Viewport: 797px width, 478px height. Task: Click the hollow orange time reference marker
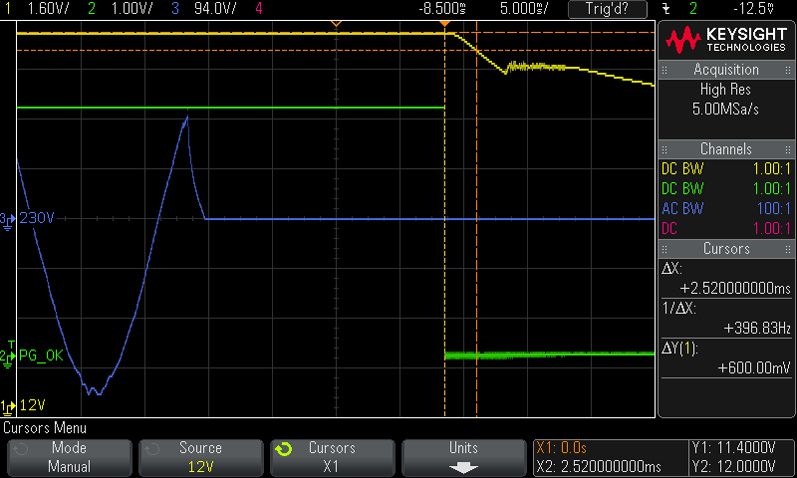(x=336, y=24)
